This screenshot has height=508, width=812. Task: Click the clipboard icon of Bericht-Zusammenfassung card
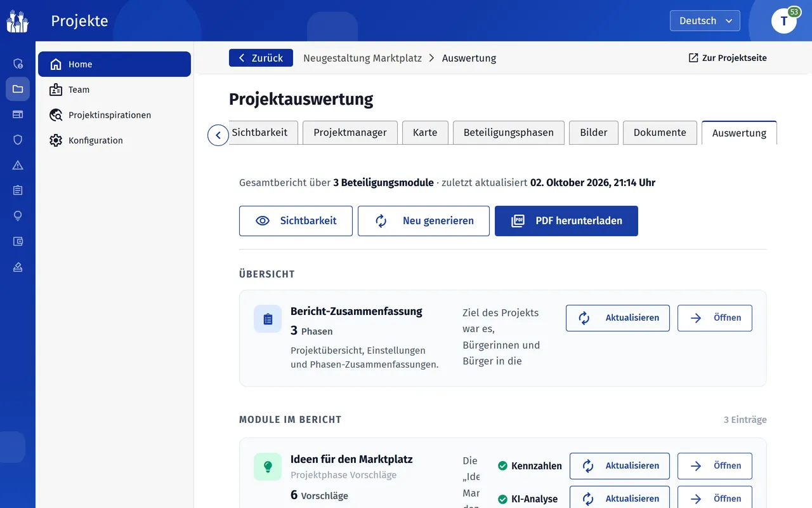click(268, 319)
